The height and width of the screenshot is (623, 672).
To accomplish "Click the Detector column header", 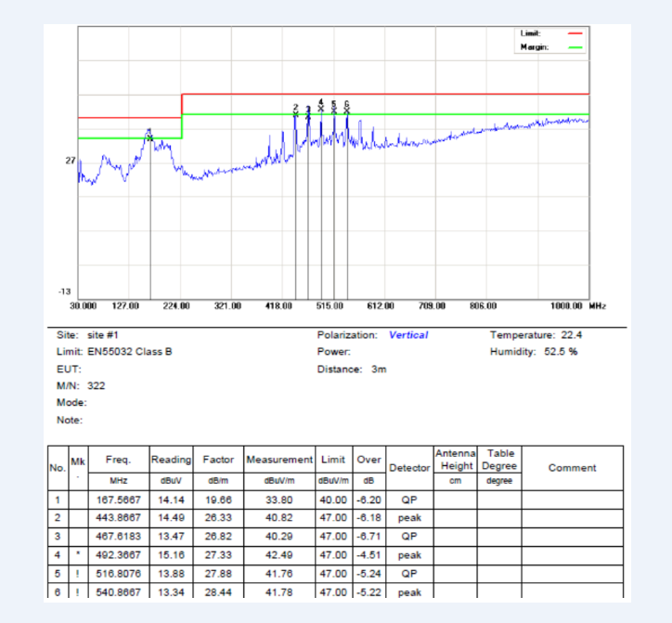I will pos(408,467).
